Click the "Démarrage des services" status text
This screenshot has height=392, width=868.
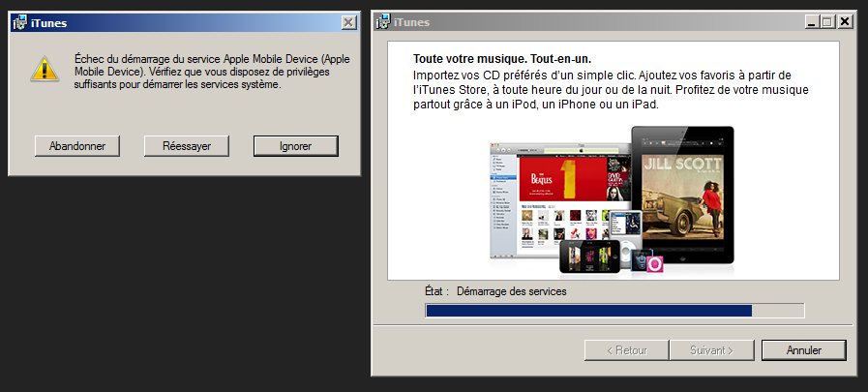[x=511, y=291]
